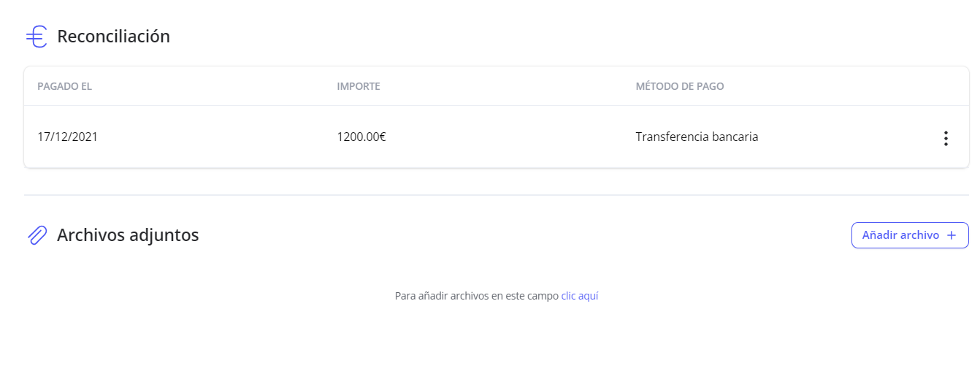
Task: Select the 1200.00€ amount cell
Action: click(x=361, y=137)
